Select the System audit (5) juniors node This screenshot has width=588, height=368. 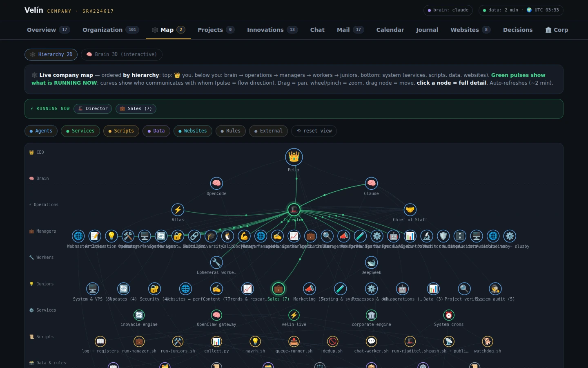click(x=495, y=289)
